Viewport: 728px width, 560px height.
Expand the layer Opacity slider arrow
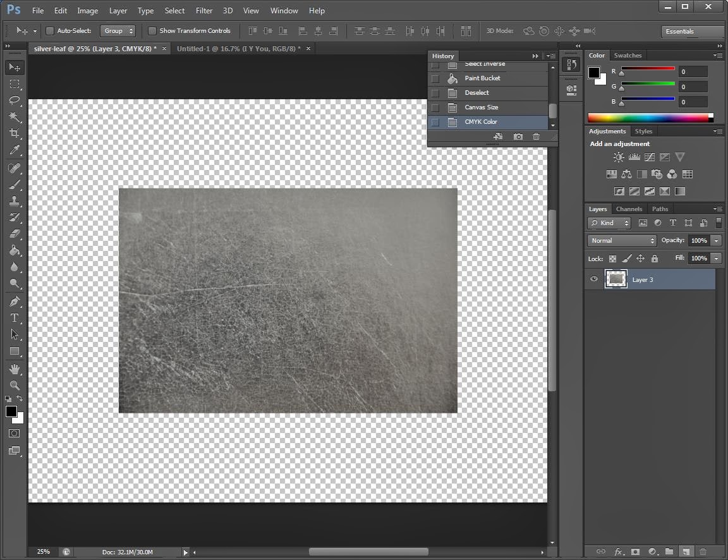click(x=716, y=241)
